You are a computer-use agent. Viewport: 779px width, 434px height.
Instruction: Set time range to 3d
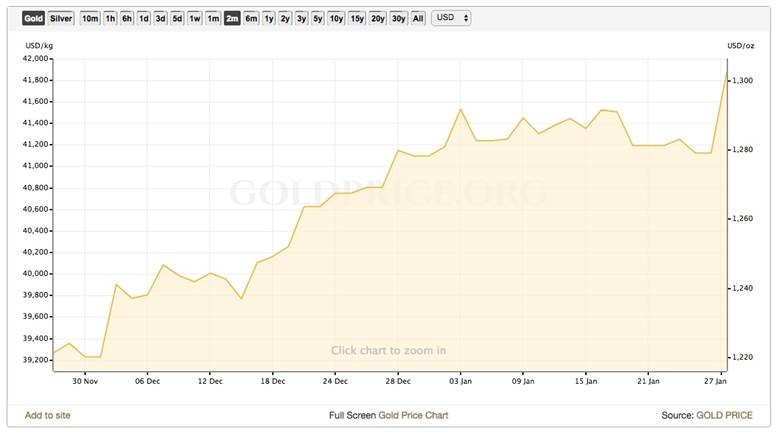[x=160, y=18]
